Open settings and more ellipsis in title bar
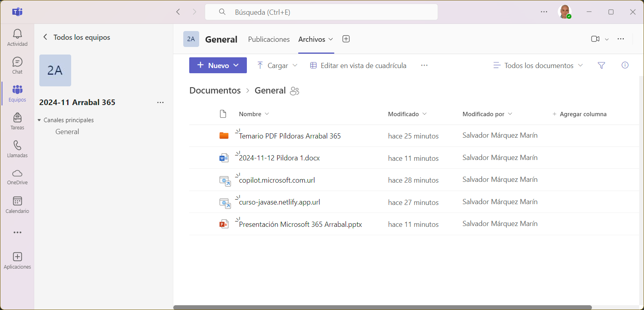 click(x=544, y=12)
